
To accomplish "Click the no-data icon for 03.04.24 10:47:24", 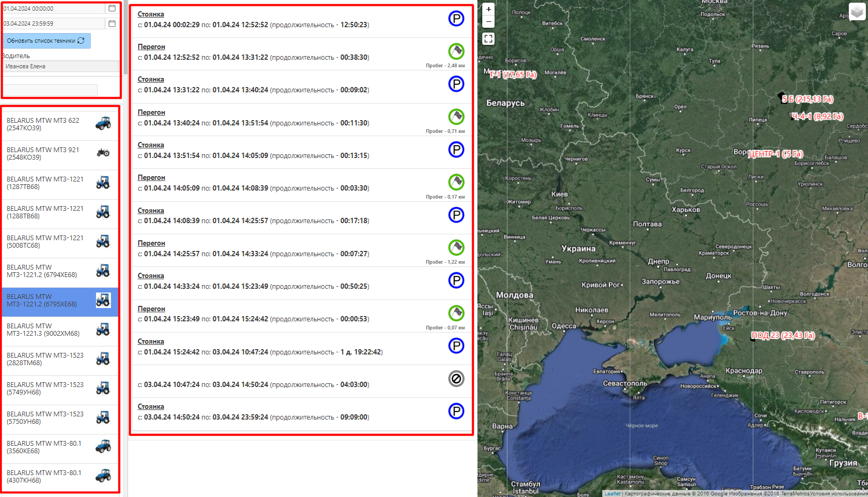I will pos(456,378).
